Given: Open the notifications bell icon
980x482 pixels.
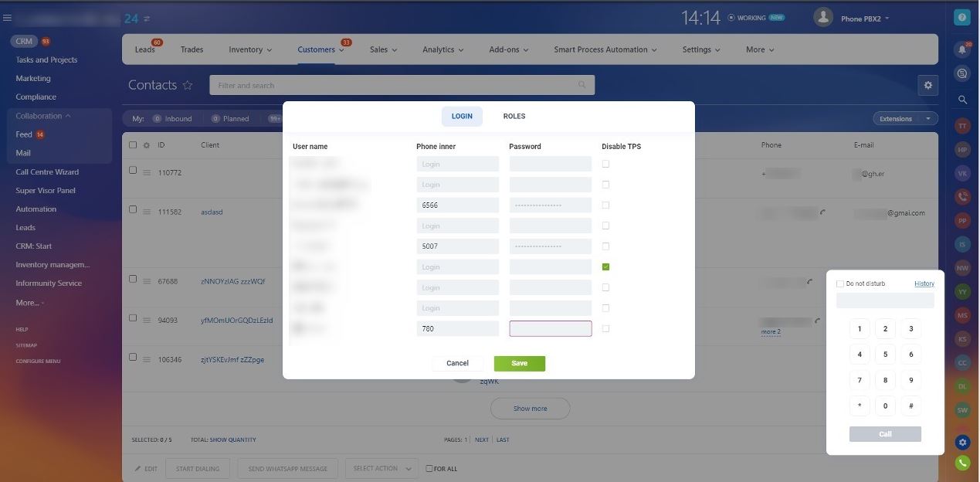Looking at the screenshot, I should [x=961, y=49].
